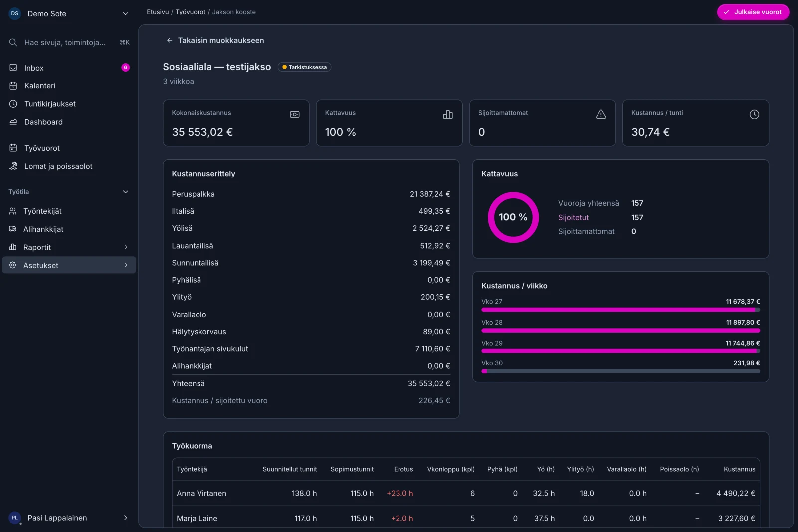Click the Sunnuntailisä cost row
Viewport: 798px width, 532px height.
pyautogui.click(x=311, y=263)
